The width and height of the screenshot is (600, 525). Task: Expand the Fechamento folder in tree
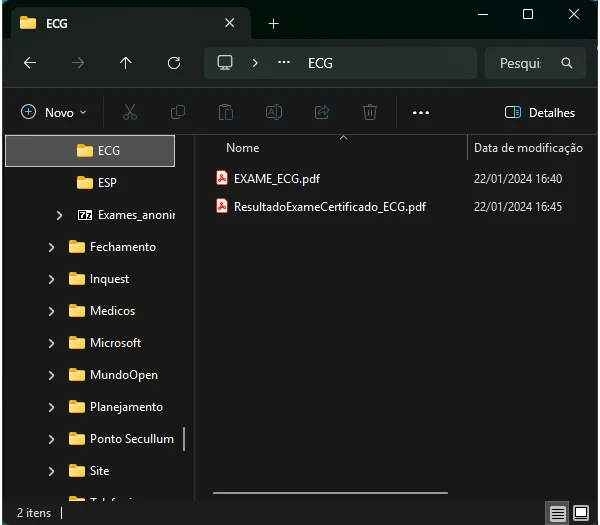tap(51, 247)
